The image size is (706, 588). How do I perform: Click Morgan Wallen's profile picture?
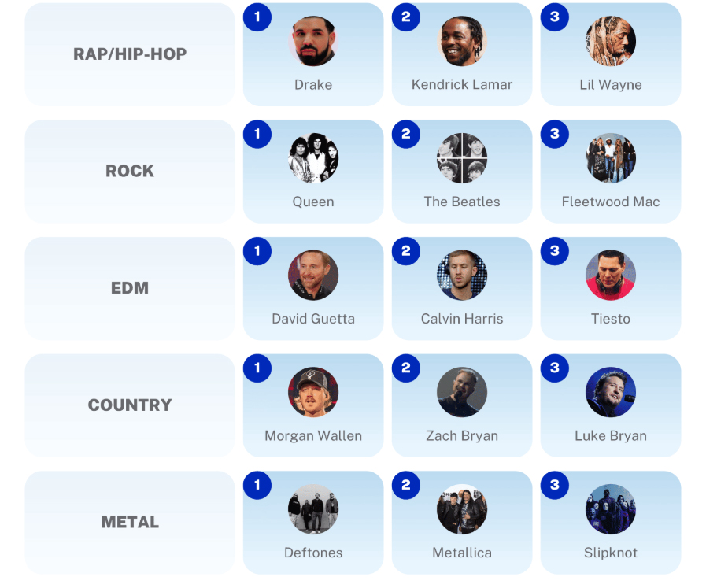[313, 392]
